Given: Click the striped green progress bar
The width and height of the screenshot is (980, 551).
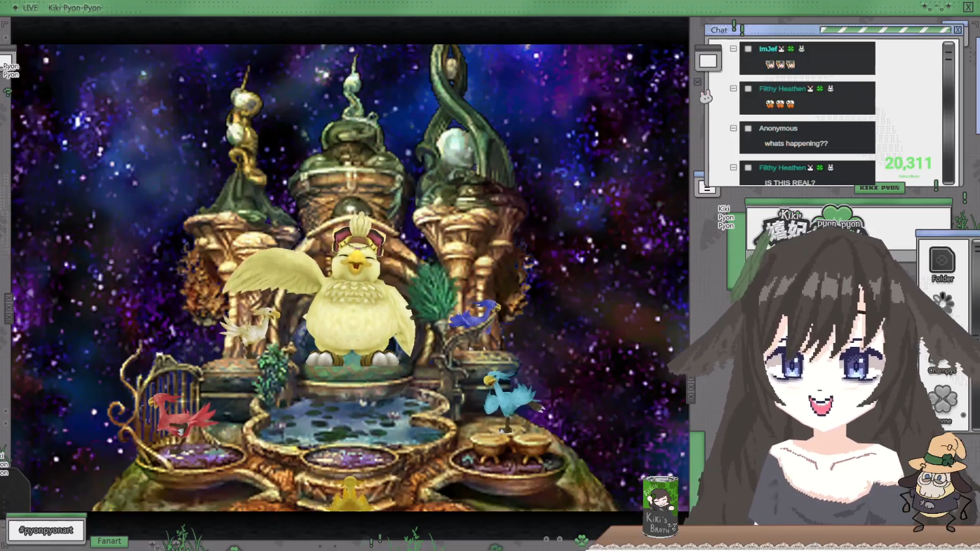Looking at the screenshot, I should 885,30.
